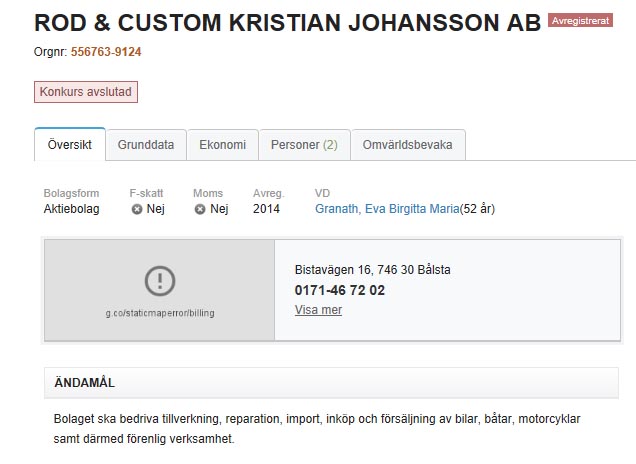The image size is (636, 464).
Task: Click the Konkurs avslutad status badge
Action: pos(85,92)
